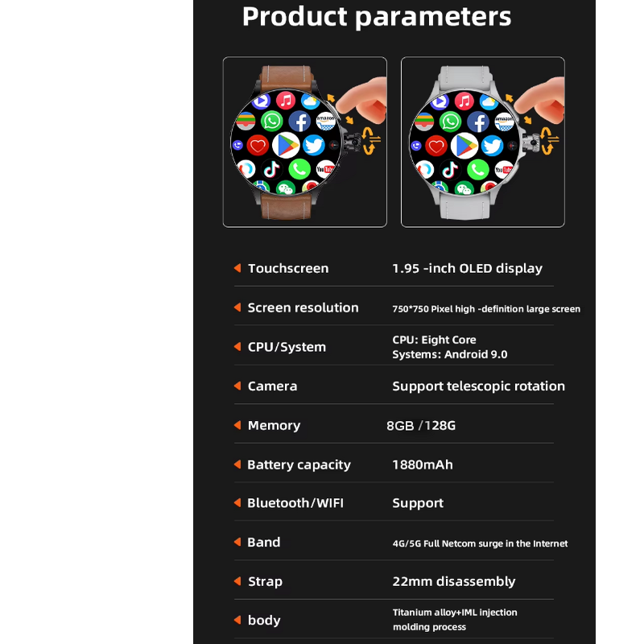Screen dimensions: 644x644
Task: Click the Product parameters heading
Action: [x=377, y=17]
